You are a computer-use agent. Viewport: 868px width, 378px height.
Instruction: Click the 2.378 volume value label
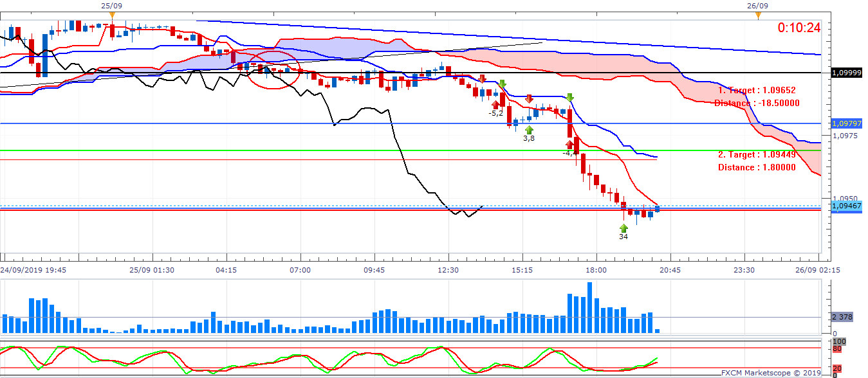point(843,317)
